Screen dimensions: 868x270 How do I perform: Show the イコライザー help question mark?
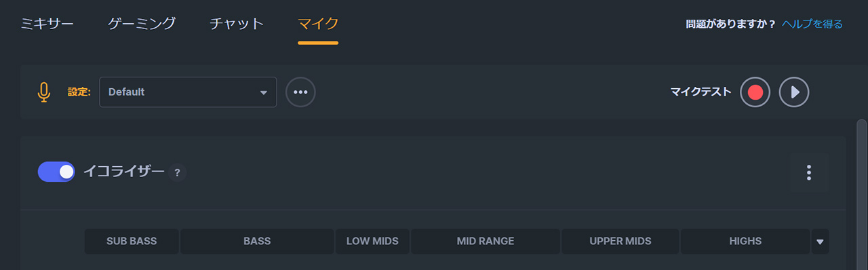pyautogui.click(x=177, y=173)
